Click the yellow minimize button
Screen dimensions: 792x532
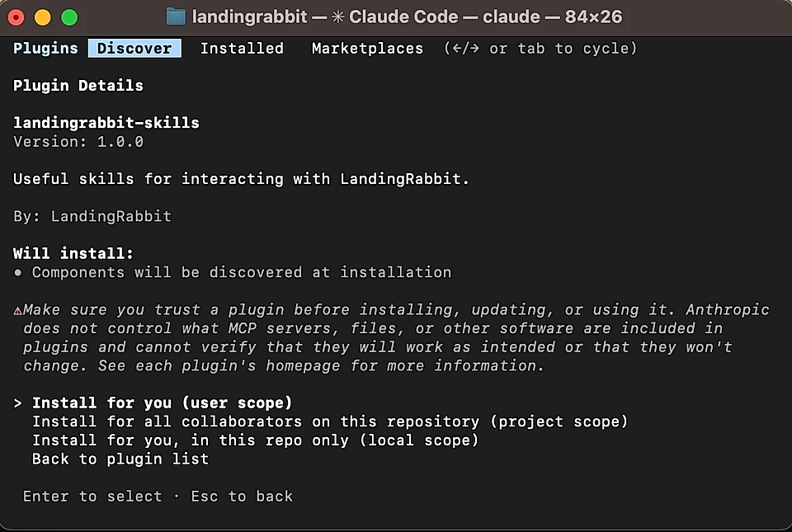(x=43, y=16)
